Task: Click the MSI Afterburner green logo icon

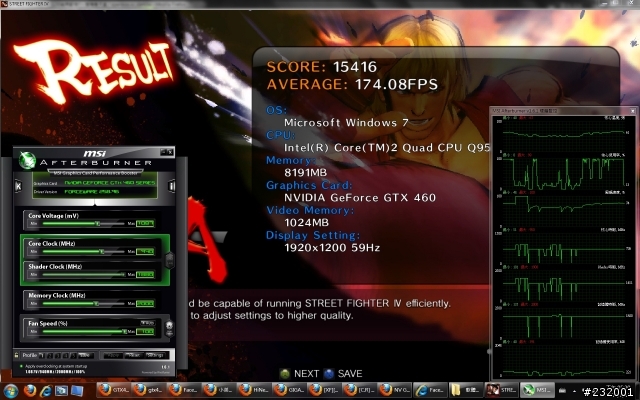Action: point(27,160)
